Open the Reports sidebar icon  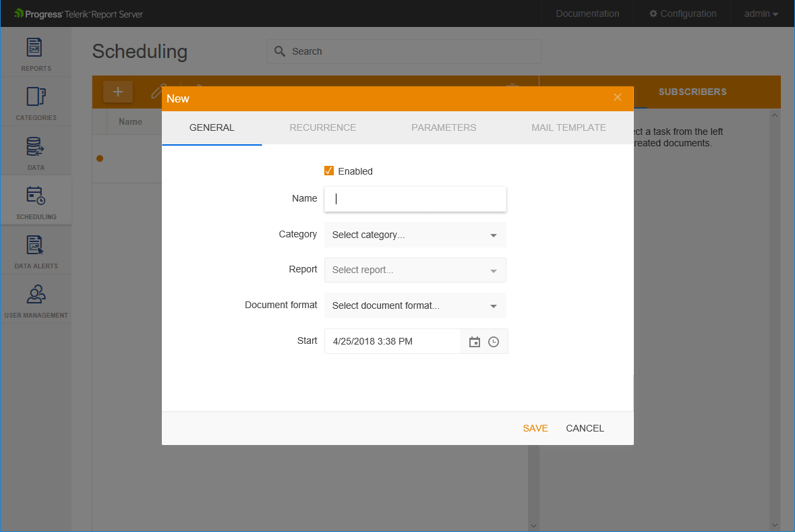click(35, 53)
